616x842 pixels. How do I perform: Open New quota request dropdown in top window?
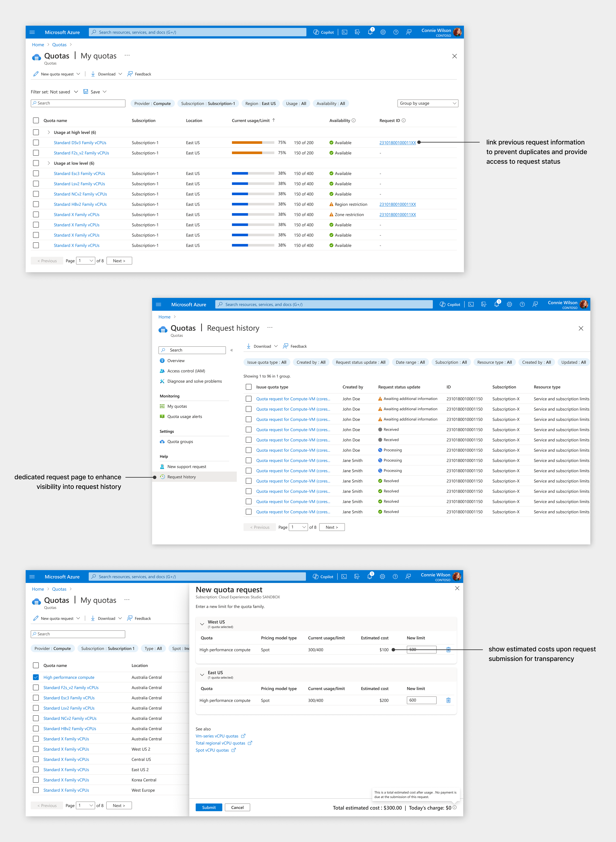click(x=57, y=74)
